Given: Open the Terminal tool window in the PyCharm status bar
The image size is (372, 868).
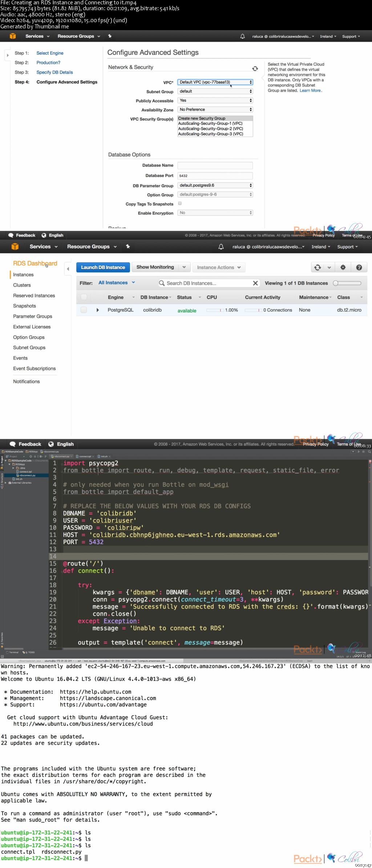Looking at the screenshot, I should (12, 652).
